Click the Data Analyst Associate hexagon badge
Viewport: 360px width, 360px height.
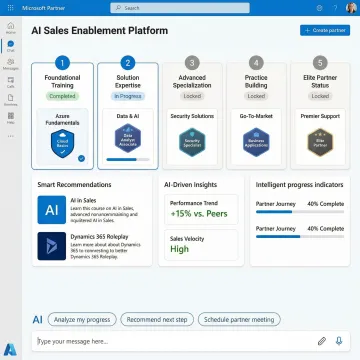(x=128, y=138)
